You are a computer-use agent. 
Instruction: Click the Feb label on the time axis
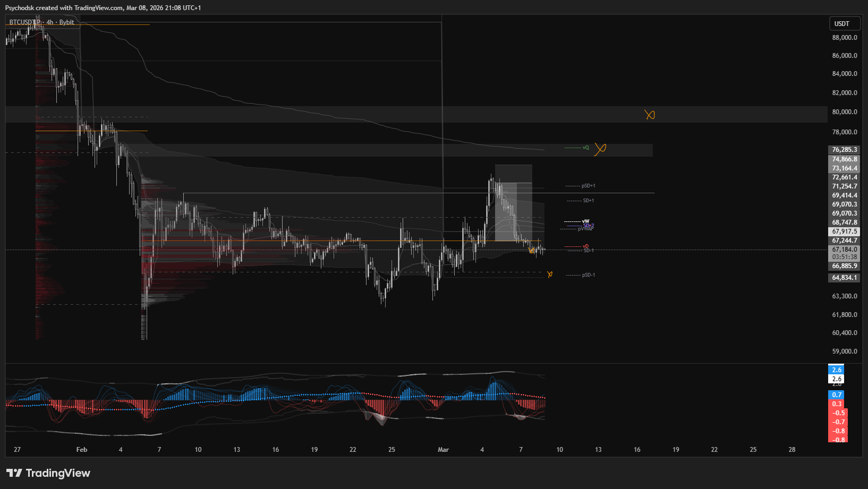(82, 450)
